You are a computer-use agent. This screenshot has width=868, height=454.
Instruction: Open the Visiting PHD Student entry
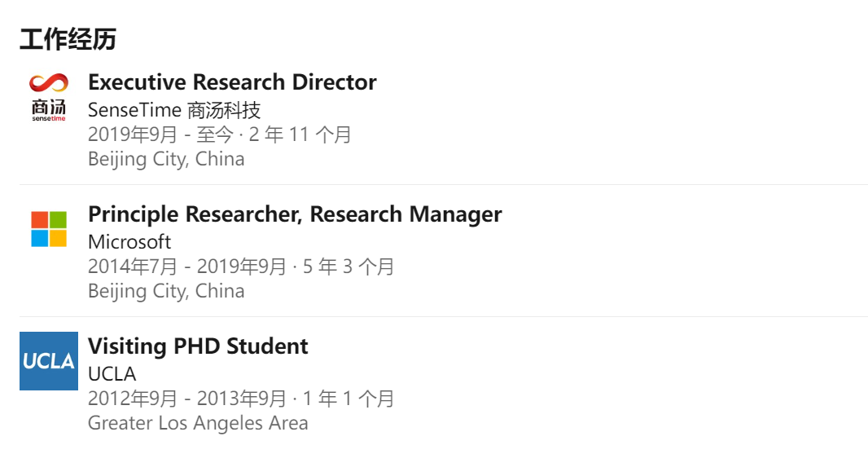(198, 346)
